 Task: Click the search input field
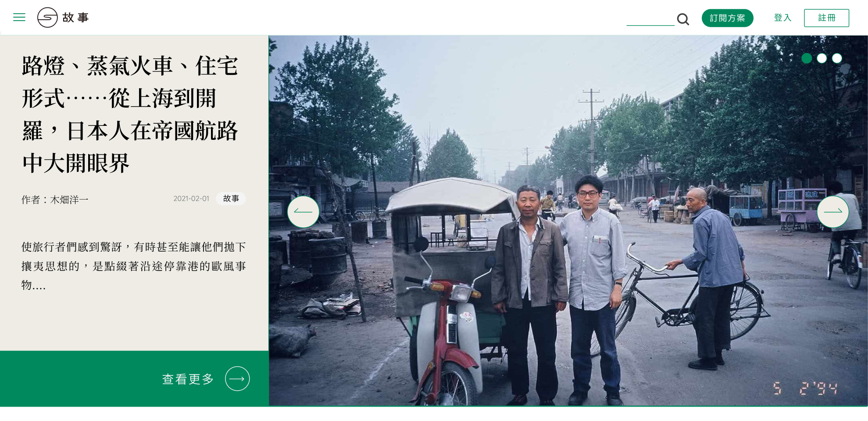(x=650, y=19)
